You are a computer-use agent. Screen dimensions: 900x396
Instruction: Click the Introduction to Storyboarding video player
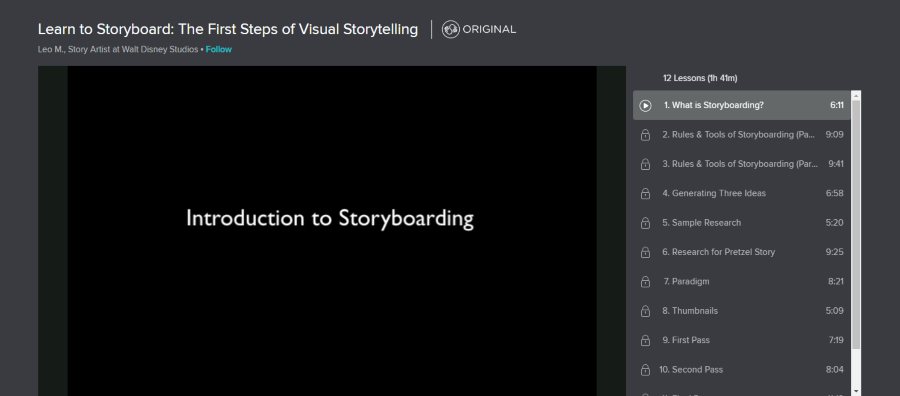332,231
